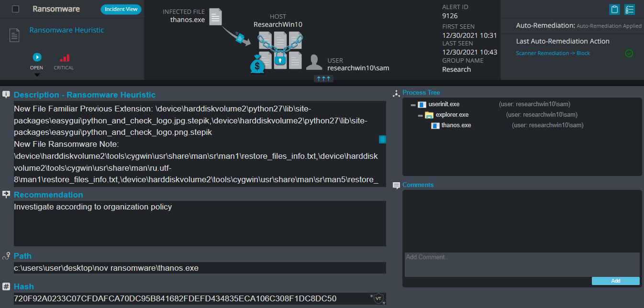Image resolution: width=644 pixels, height=308 pixels.
Task: Collapse the panel with the triple-arrow toggle
Action: point(323,78)
